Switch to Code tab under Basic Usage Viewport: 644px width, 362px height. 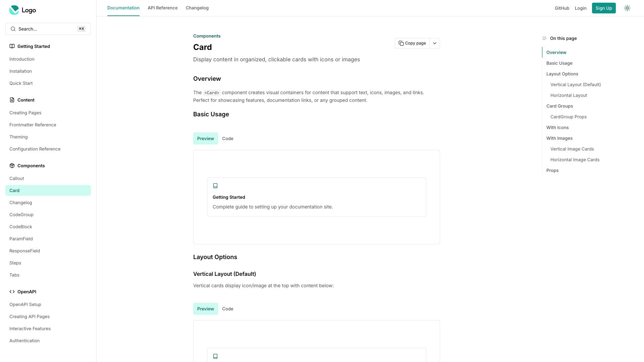pos(227,138)
